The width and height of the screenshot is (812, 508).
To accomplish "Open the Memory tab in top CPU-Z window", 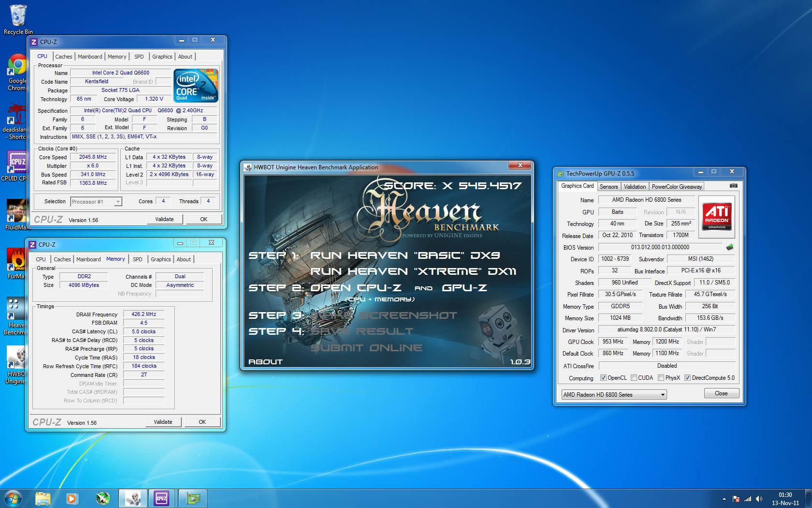I will tap(117, 57).
